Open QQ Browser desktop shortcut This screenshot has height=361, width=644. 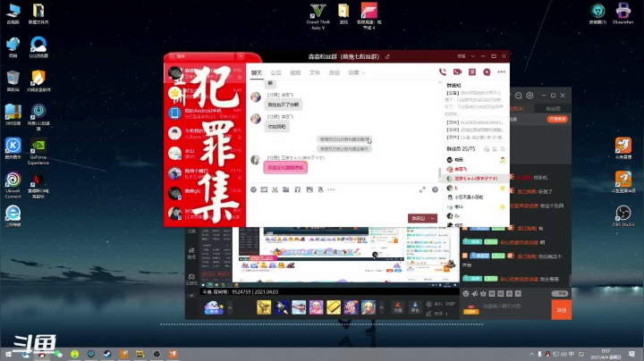38,47
